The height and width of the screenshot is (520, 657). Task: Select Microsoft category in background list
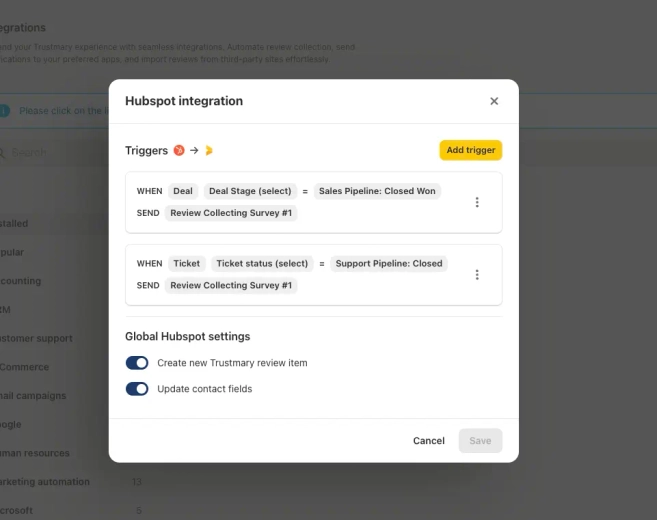(16, 510)
